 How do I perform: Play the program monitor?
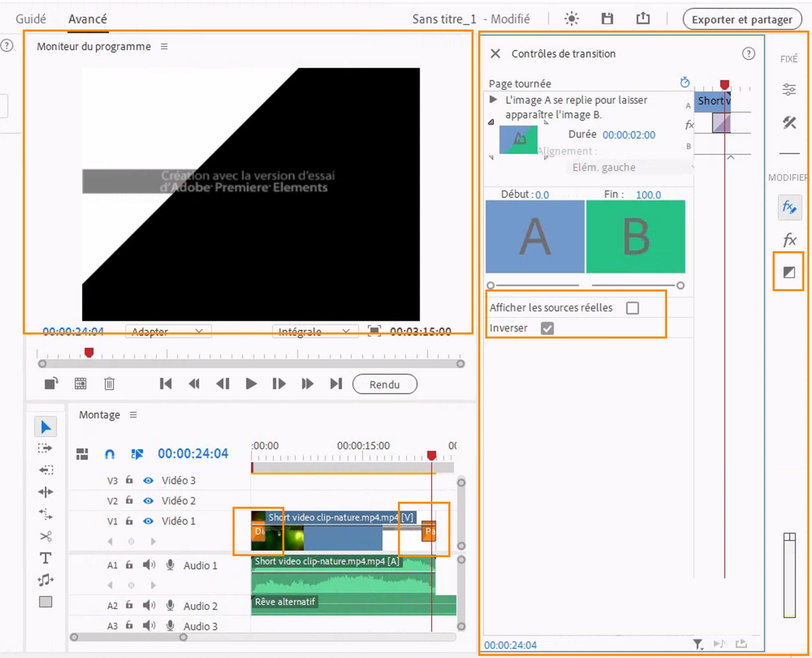click(x=251, y=384)
